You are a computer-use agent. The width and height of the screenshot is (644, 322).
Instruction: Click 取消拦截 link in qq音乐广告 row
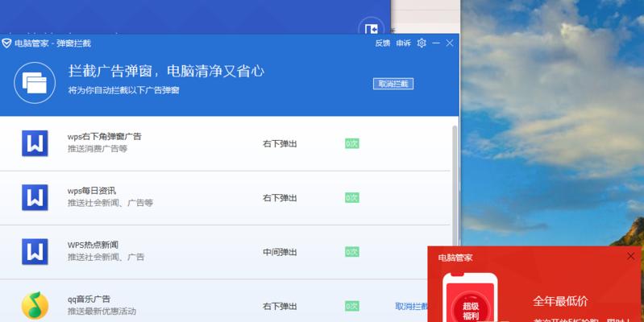coord(411,307)
